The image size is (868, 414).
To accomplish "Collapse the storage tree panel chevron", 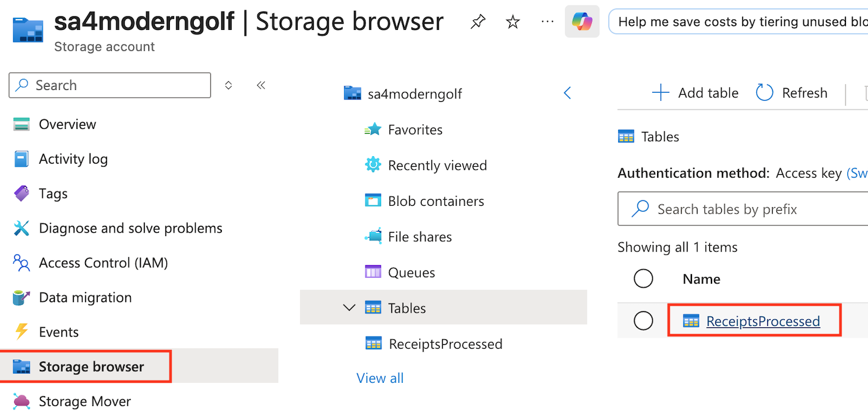I will [x=567, y=93].
